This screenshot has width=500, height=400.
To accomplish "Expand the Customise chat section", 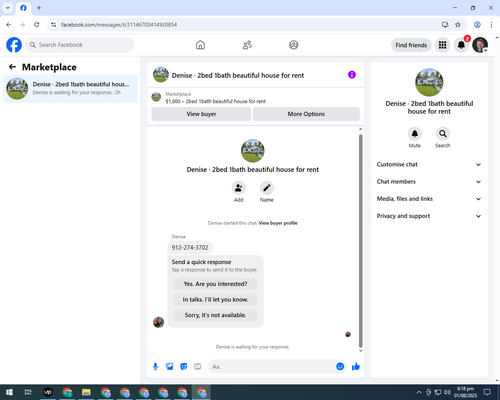I will (429, 164).
